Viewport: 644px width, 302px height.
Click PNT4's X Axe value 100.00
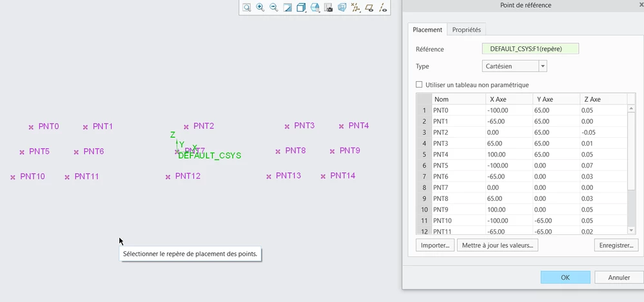[509, 155]
